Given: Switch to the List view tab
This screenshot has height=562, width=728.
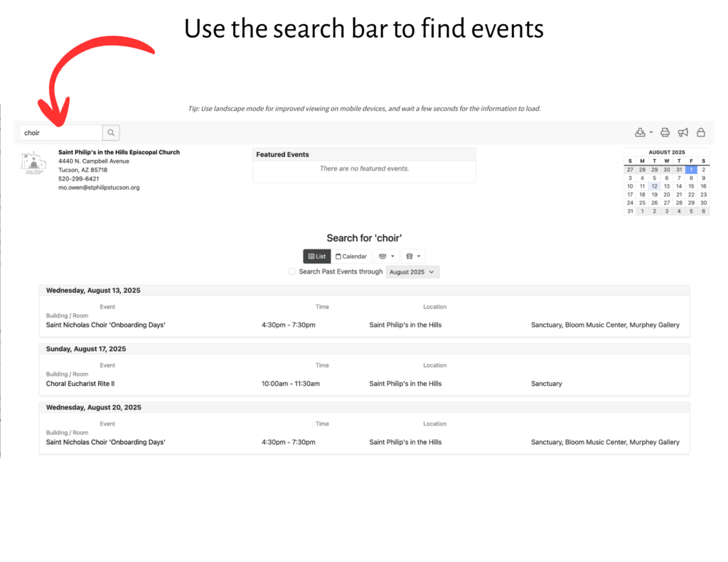Looking at the screenshot, I should (x=317, y=256).
